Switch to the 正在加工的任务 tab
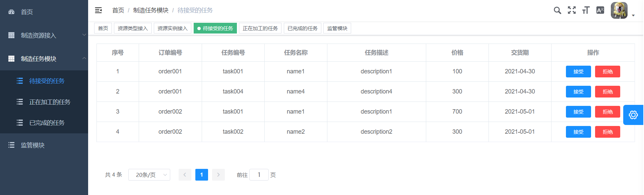 point(260,28)
